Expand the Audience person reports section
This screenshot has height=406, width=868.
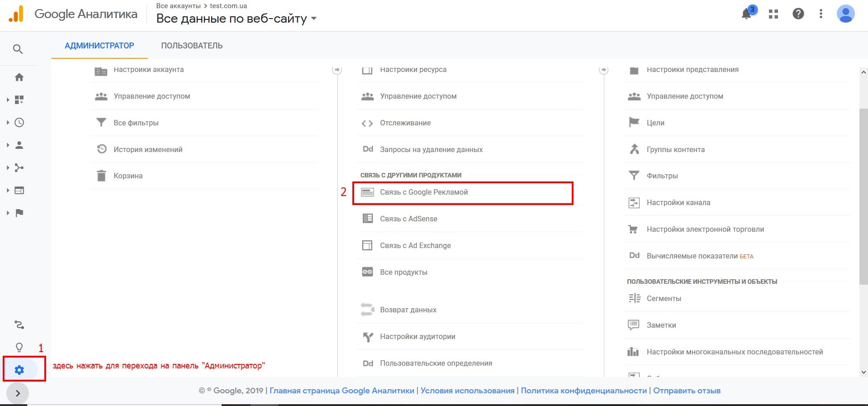click(x=19, y=145)
